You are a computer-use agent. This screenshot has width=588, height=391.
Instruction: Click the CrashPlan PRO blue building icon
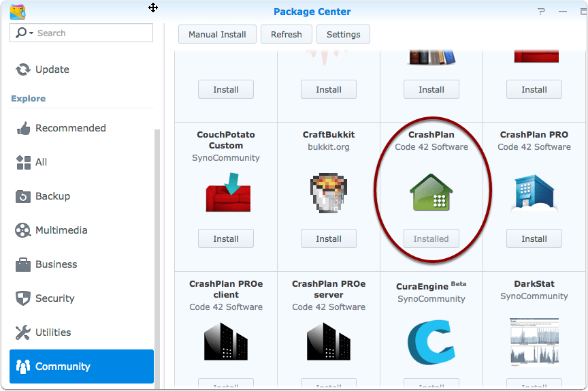(534, 192)
